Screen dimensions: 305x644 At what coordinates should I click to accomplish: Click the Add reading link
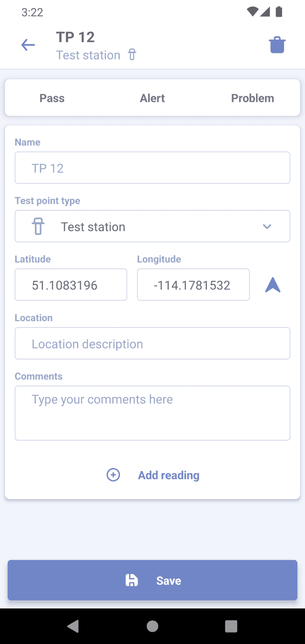169,475
